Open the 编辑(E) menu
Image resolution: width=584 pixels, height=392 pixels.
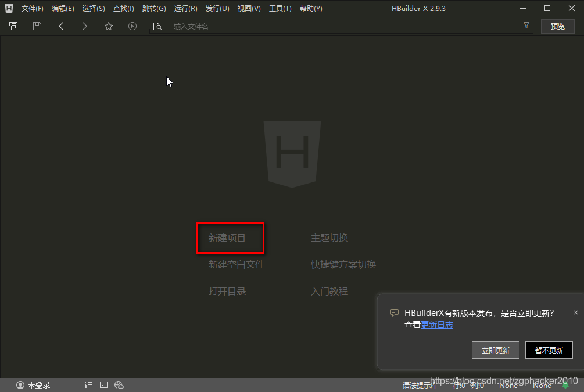coord(63,9)
